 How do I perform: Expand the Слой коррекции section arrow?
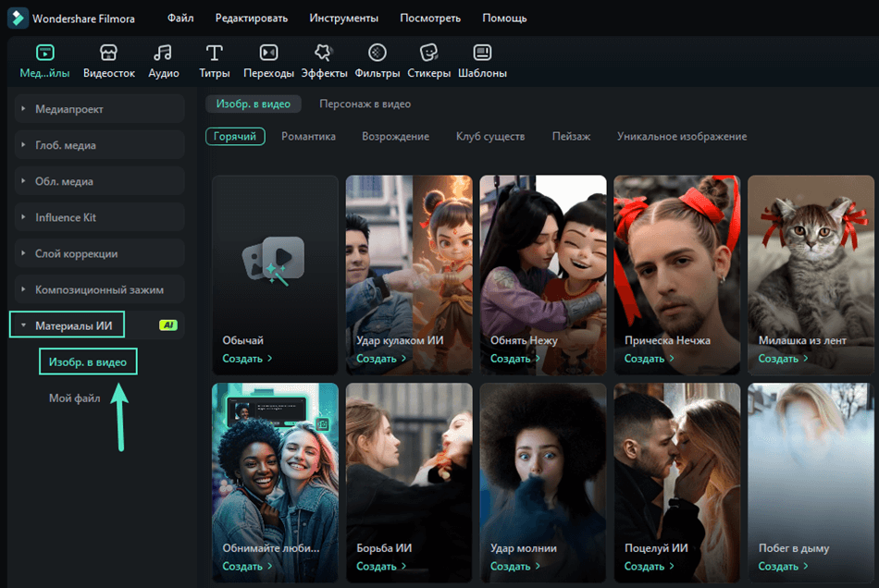pyautogui.click(x=23, y=253)
